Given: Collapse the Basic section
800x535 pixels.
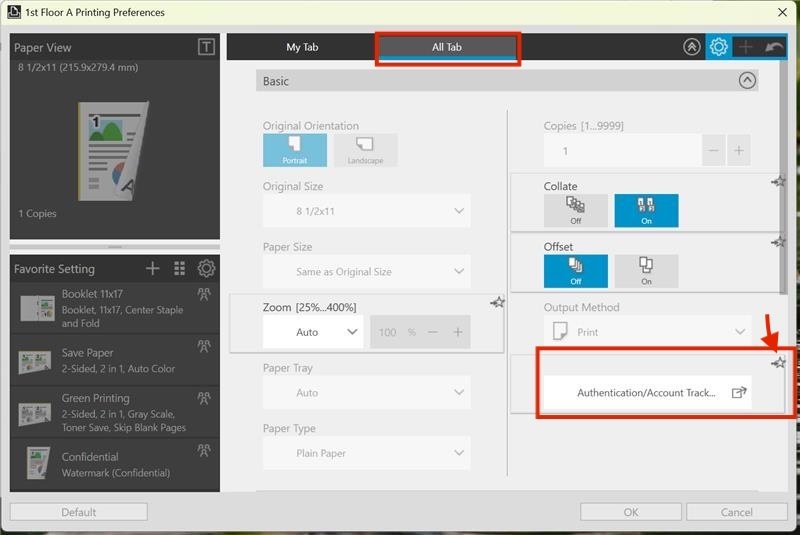Looking at the screenshot, I should pyautogui.click(x=747, y=81).
